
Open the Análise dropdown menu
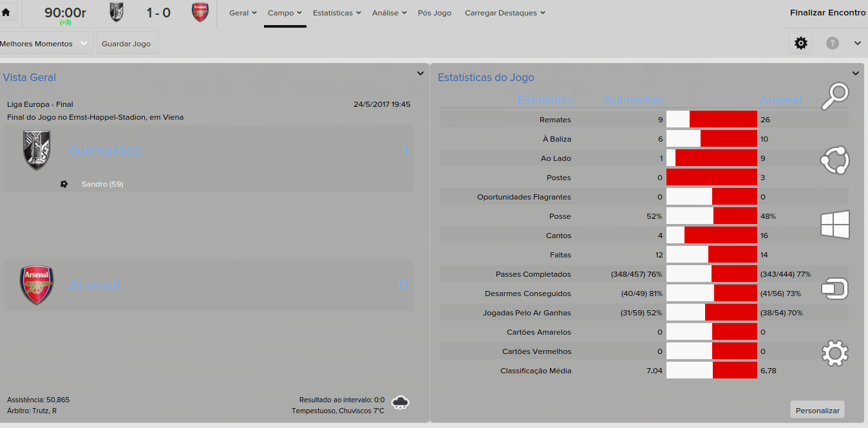(x=390, y=13)
